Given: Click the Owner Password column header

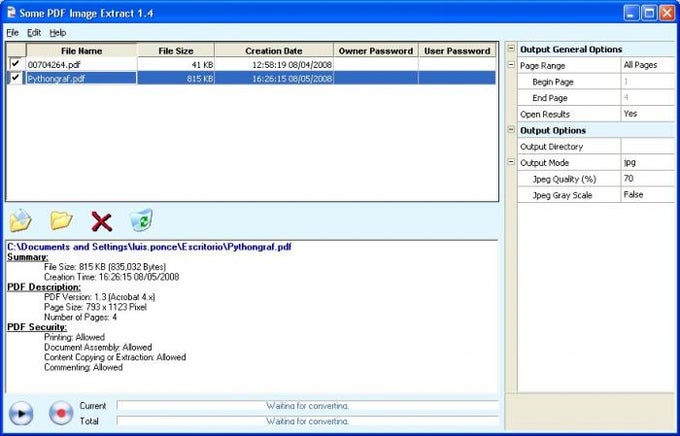Looking at the screenshot, I should 376,50.
